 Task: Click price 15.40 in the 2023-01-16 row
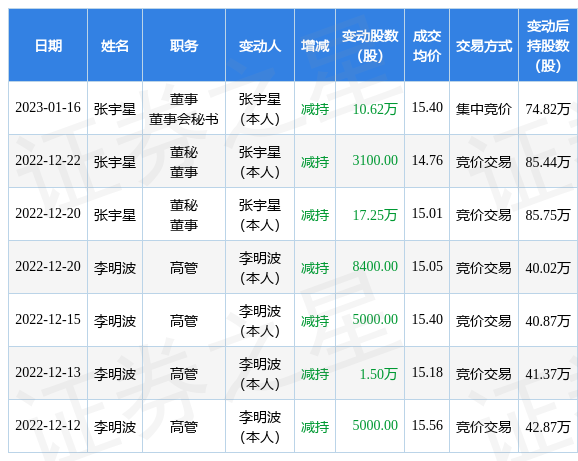point(427,108)
